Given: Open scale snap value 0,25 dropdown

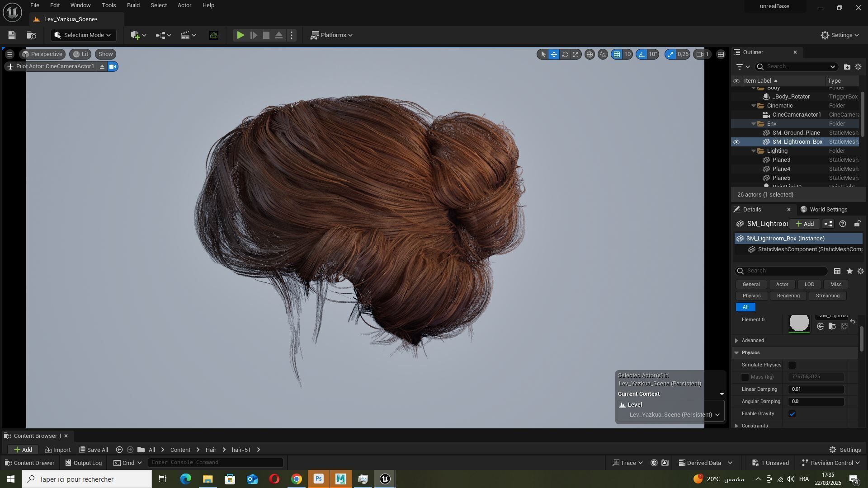Looking at the screenshot, I should click(683, 54).
